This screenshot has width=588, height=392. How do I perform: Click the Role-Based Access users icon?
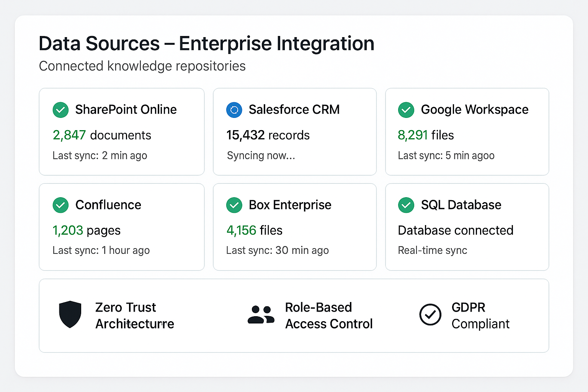tap(261, 315)
